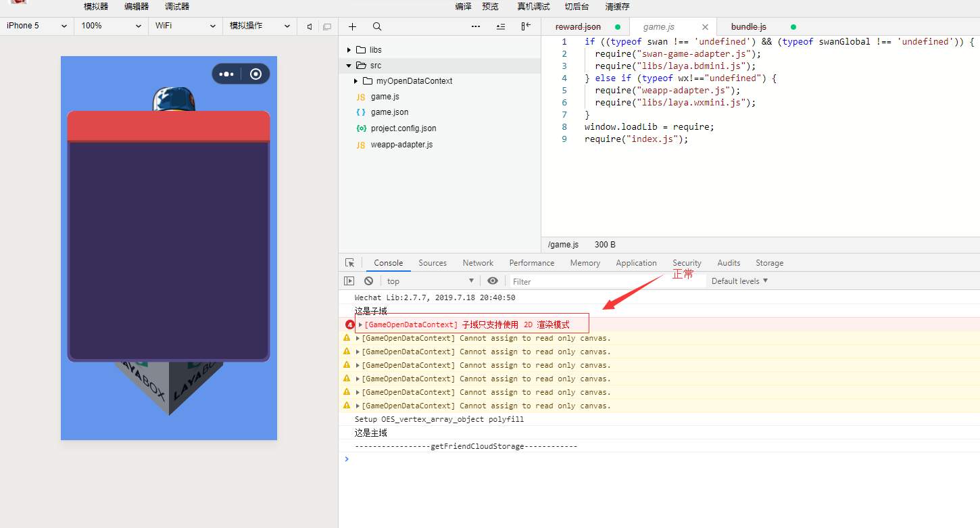Open the Sources devtools tab
Image resolution: width=980 pixels, height=528 pixels.
tap(433, 263)
